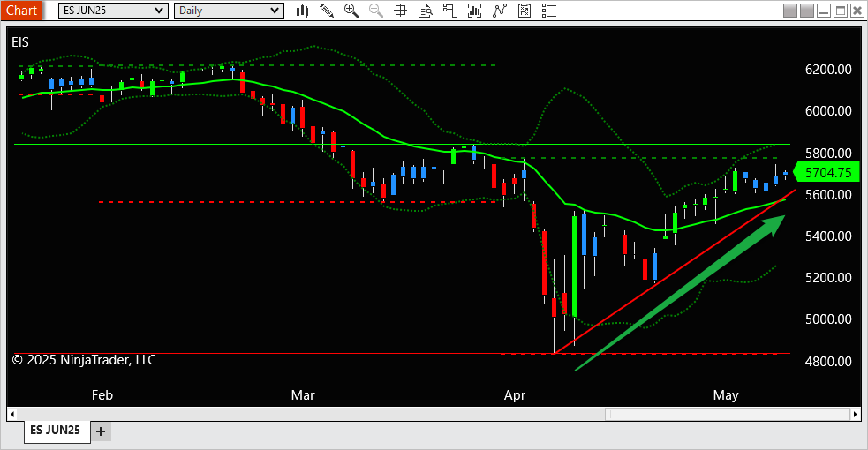The height and width of the screenshot is (450, 868).
Task: Click the 5600.00 price axis label
Action: tap(828, 195)
